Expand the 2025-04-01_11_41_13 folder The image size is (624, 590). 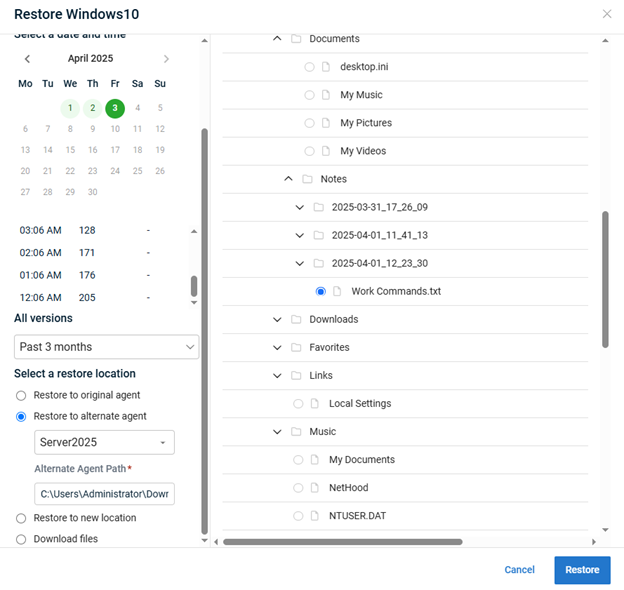[300, 236]
